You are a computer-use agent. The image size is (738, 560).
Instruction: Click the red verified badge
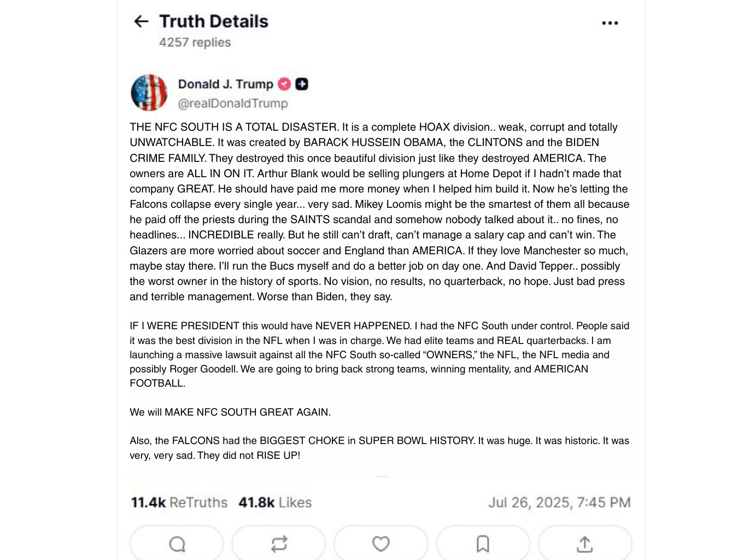pos(284,84)
